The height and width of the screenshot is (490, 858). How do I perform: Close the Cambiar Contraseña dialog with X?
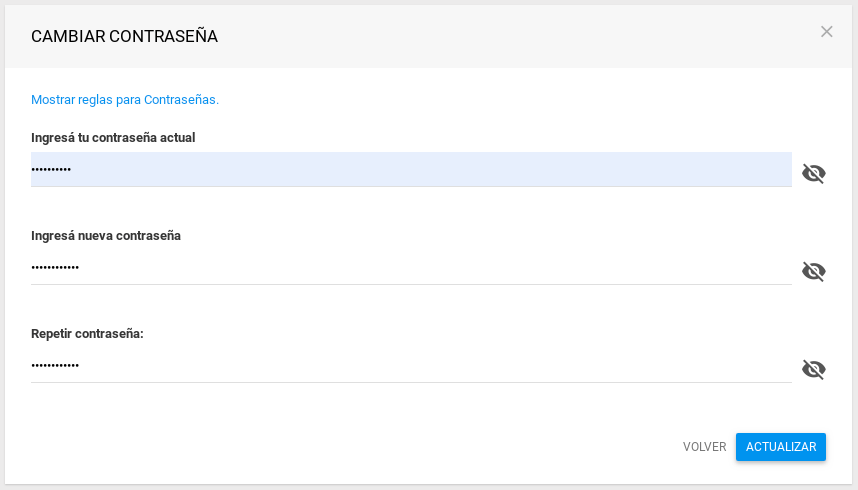pyautogui.click(x=826, y=32)
